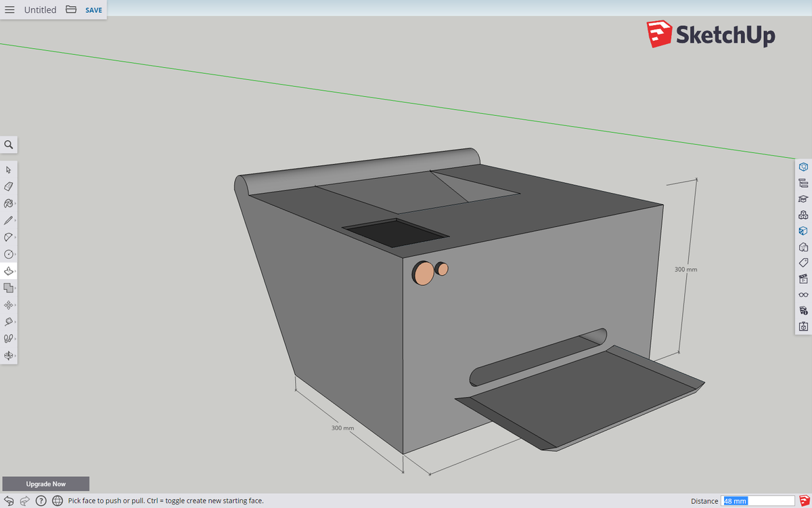Select the Push/Pull tool
Viewport: 812px width, 508px height.
pos(9,271)
